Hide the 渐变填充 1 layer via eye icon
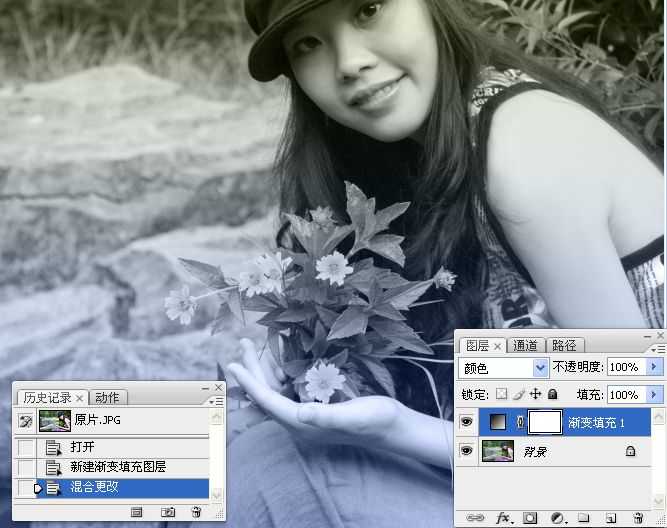 pos(467,422)
